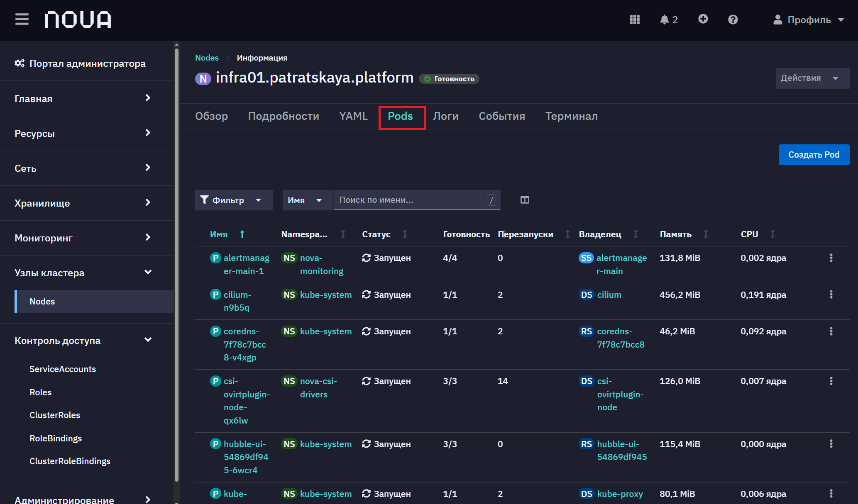This screenshot has width=858, height=504.
Task: Collapse the Контроль доступа section
Action: pyautogui.click(x=83, y=340)
